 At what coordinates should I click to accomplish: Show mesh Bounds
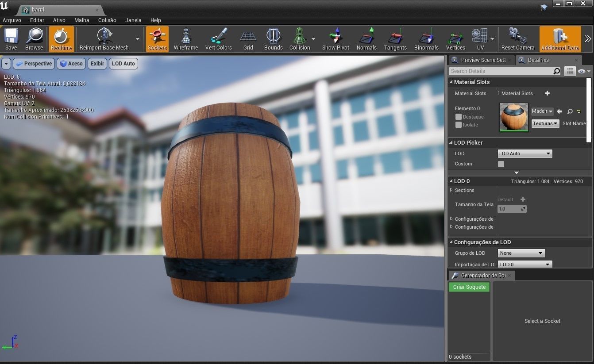pyautogui.click(x=273, y=39)
